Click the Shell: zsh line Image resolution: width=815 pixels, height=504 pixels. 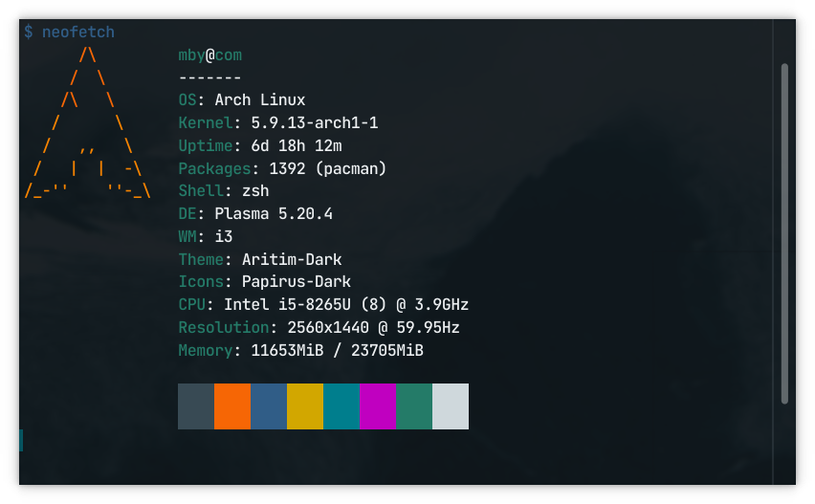[x=224, y=190]
